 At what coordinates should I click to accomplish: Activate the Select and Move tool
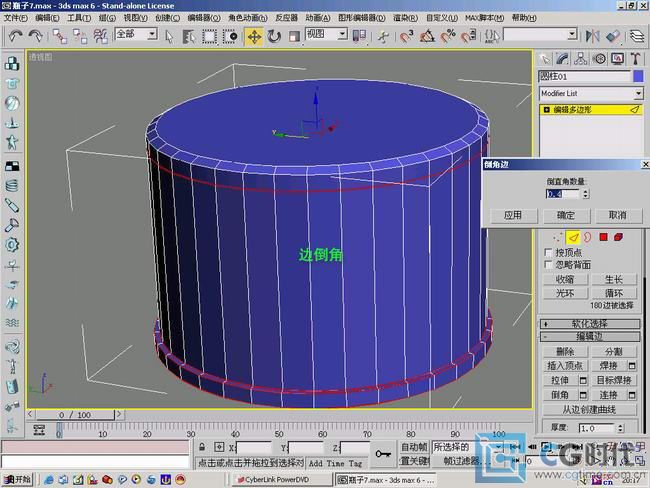tap(254, 36)
